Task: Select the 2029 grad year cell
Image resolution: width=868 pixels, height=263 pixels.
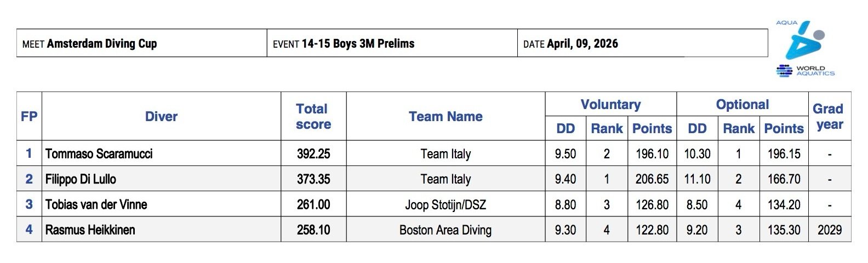Action: click(829, 230)
